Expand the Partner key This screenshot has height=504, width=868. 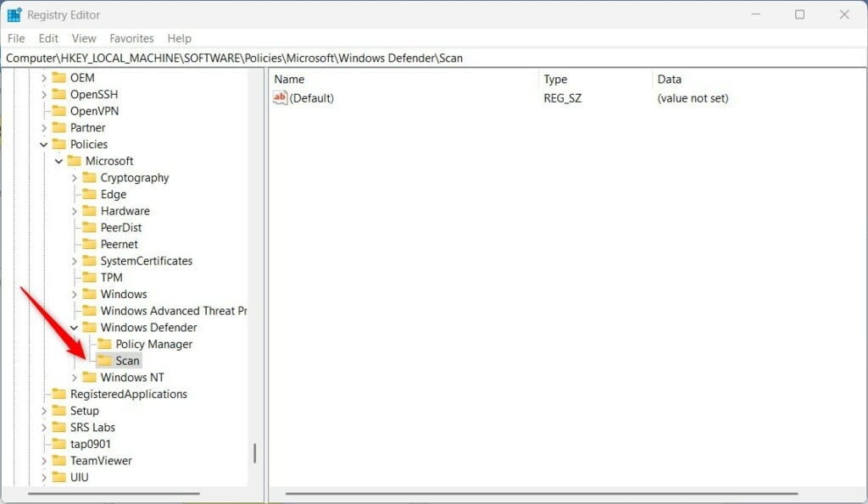click(x=44, y=128)
